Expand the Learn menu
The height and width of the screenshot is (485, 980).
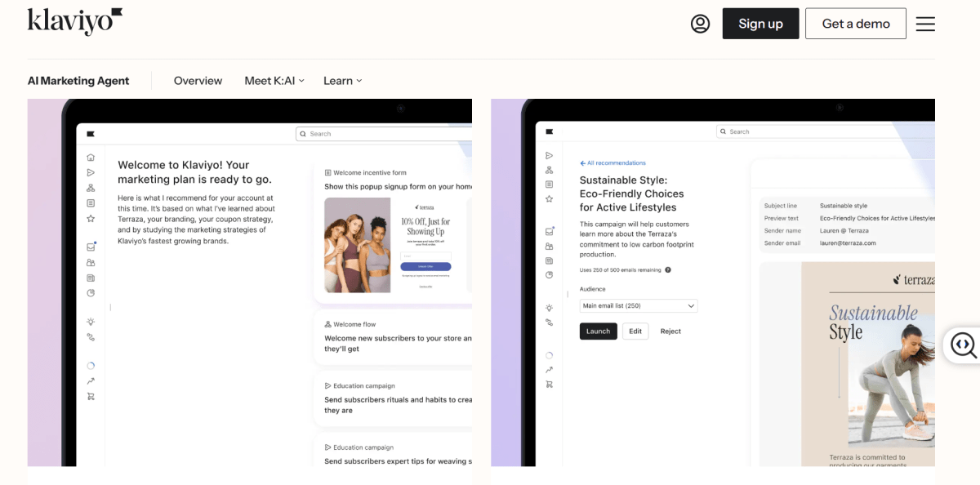point(342,81)
